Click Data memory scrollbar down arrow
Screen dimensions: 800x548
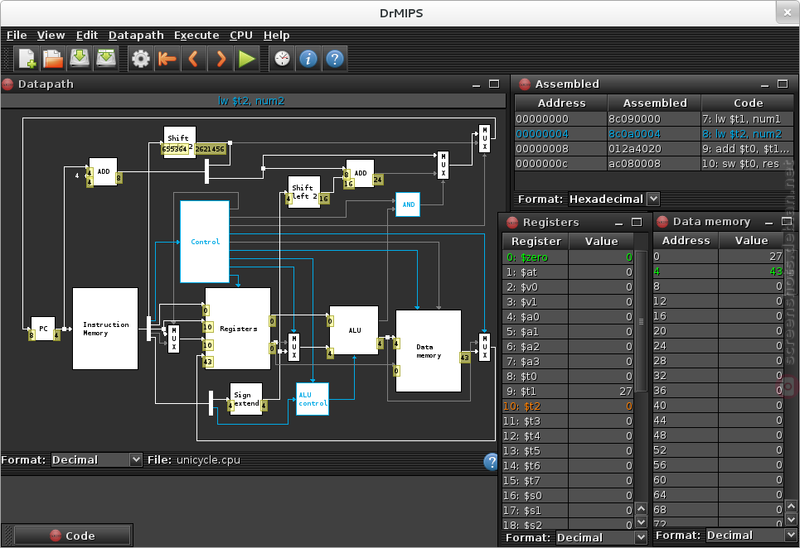tap(791, 519)
